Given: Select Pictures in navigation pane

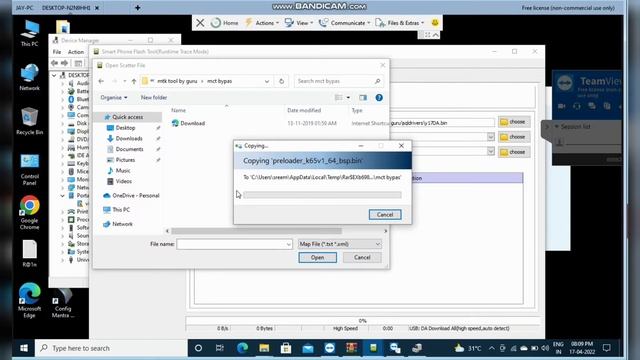Looking at the screenshot, I should [125, 160].
